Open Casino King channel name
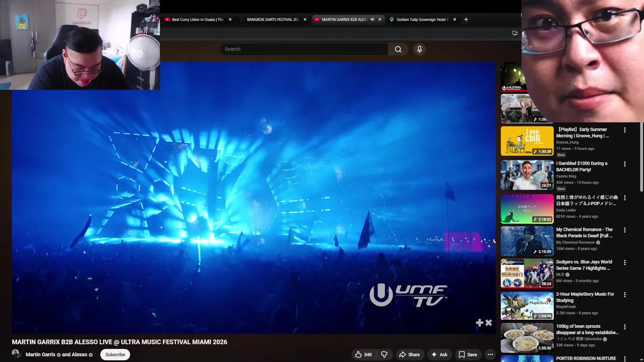This screenshot has width=644, height=362. 566,176
